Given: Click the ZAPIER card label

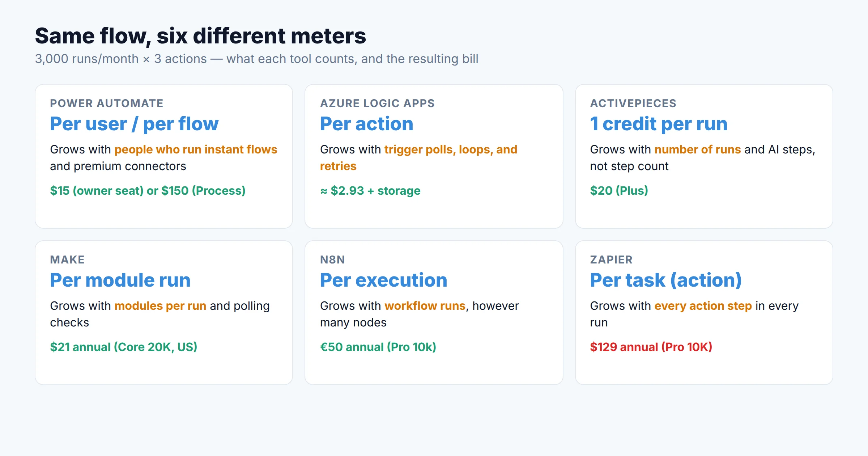Looking at the screenshot, I should click(x=611, y=259).
